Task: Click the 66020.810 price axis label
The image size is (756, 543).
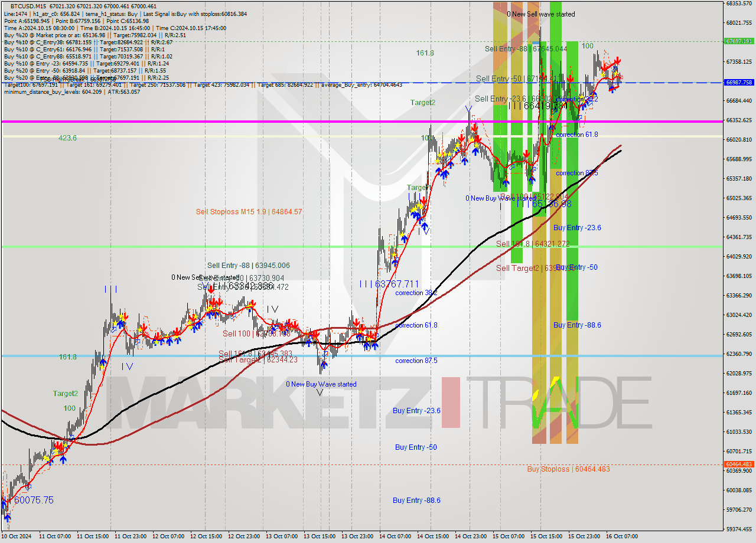Action: point(739,140)
